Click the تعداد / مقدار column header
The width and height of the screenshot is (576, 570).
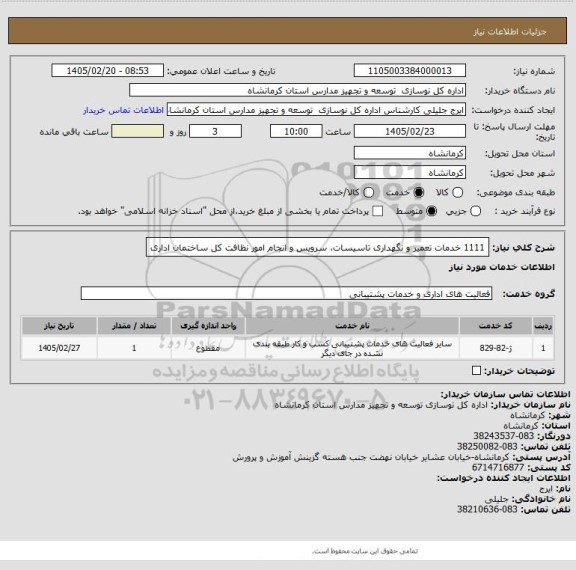(x=134, y=326)
